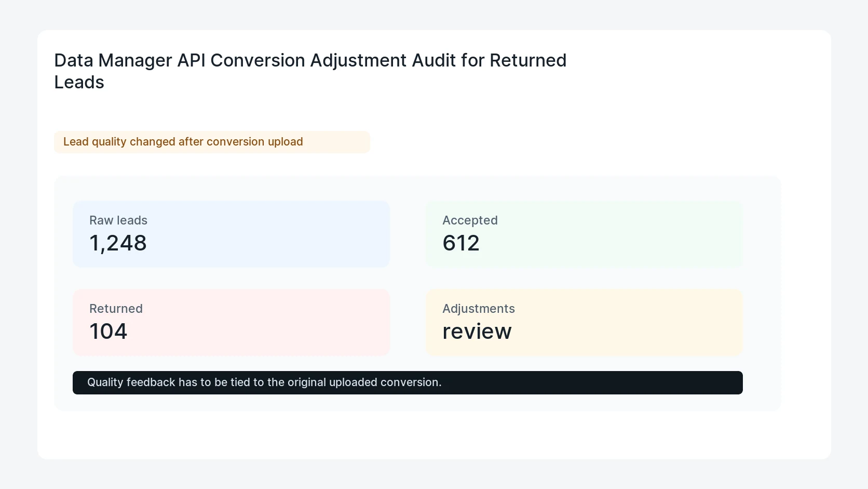Image resolution: width=868 pixels, height=489 pixels.
Task: Click the 612 accepted value
Action: [461, 243]
